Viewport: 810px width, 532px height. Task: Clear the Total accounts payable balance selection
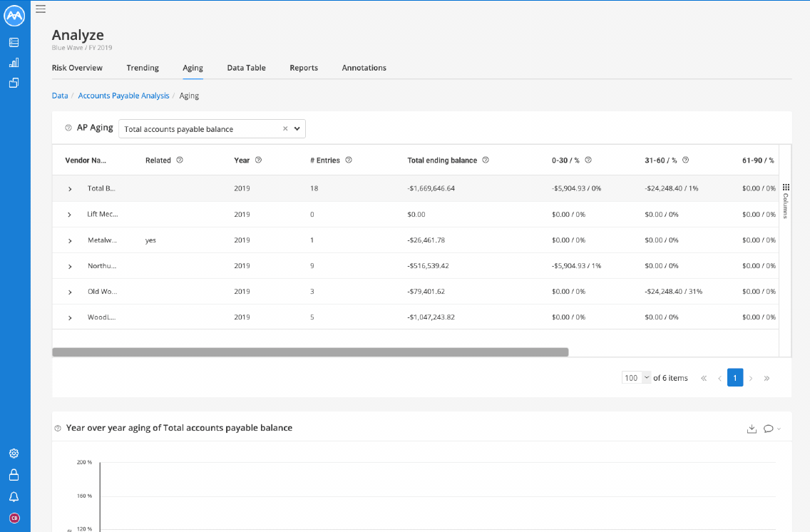[285, 128]
